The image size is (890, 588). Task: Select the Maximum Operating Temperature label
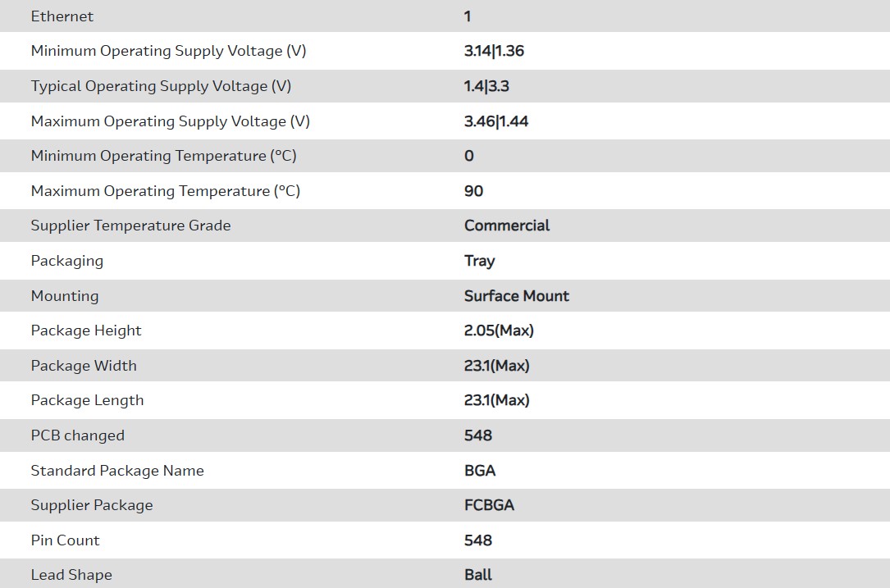(x=165, y=191)
